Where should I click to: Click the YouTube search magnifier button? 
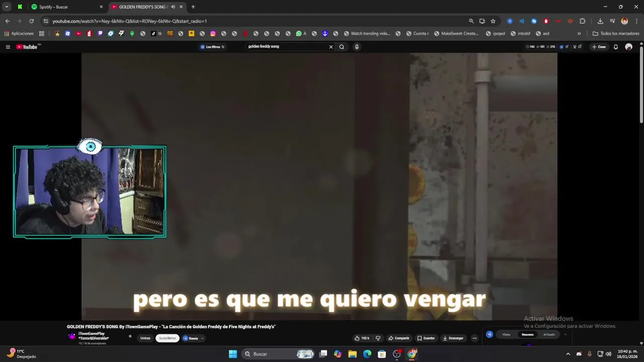click(342, 47)
